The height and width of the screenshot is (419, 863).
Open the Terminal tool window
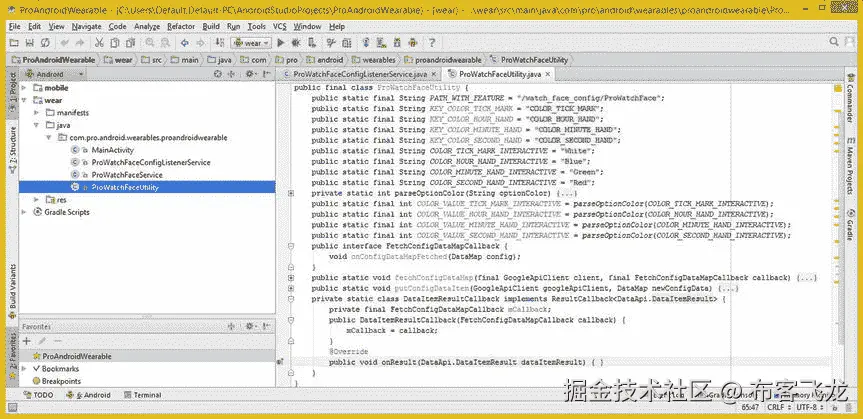pos(143,395)
